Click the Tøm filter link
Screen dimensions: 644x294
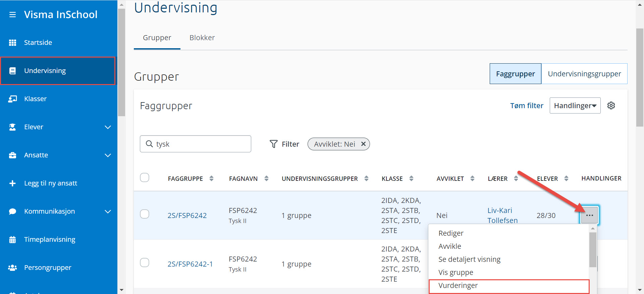pos(526,105)
